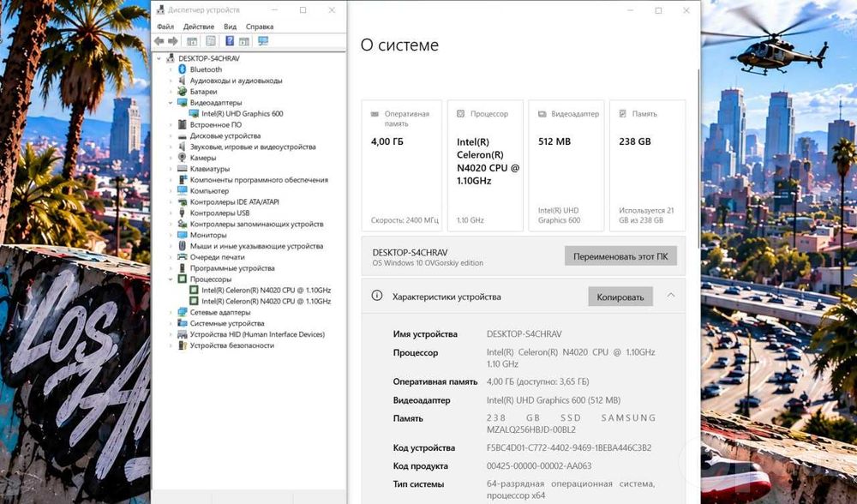857x504 pixels.
Task: Select the second Intel Celeron N4020 processor entry
Action: pos(266,301)
